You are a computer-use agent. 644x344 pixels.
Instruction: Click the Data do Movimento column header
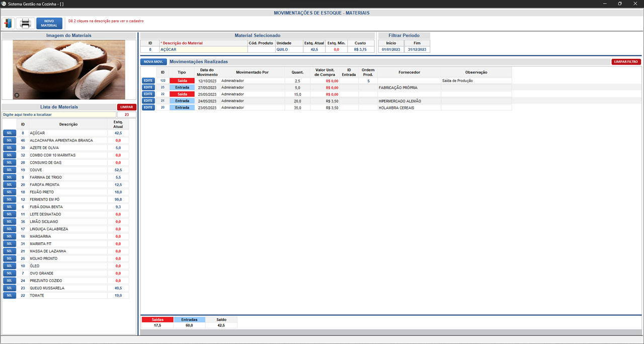pyautogui.click(x=207, y=72)
